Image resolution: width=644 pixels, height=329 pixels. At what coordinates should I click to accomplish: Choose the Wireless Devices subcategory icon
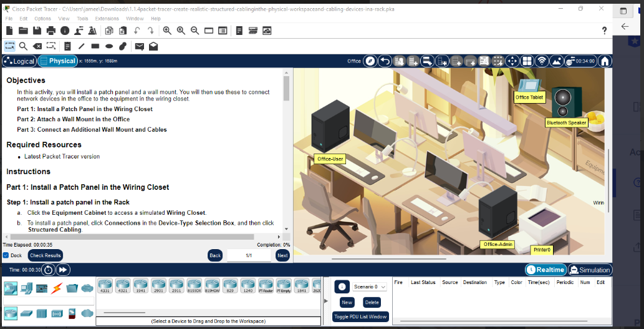click(57, 313)
